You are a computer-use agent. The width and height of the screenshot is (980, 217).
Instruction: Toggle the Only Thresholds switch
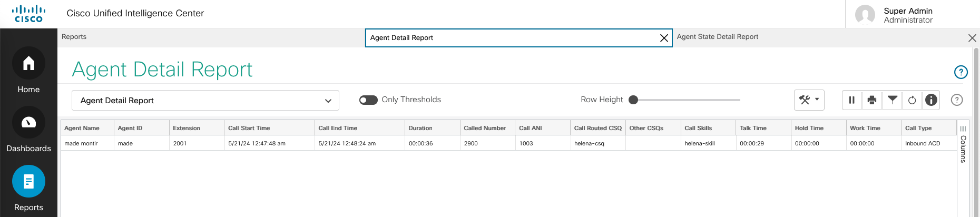[x=368, y=100]
